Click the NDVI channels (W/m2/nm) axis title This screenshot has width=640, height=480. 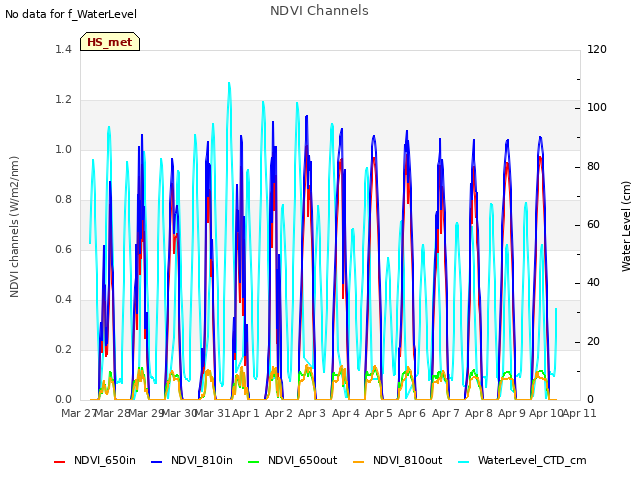(x=14, y=227)
